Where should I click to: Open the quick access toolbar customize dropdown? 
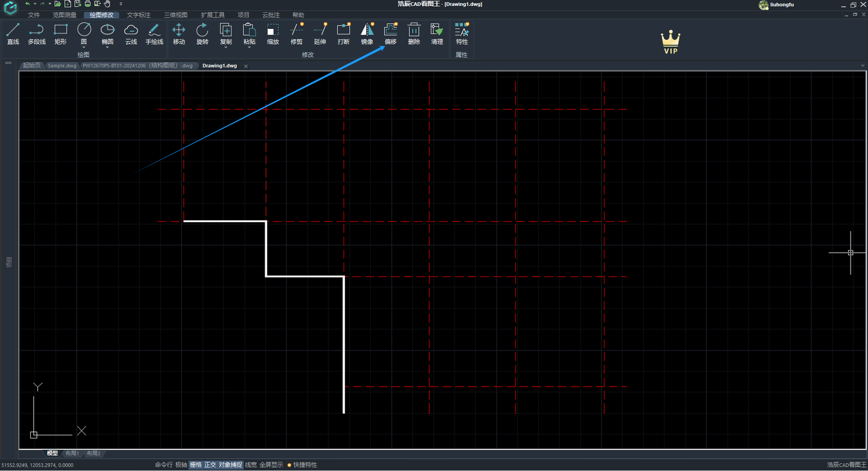tap(121, 4)
